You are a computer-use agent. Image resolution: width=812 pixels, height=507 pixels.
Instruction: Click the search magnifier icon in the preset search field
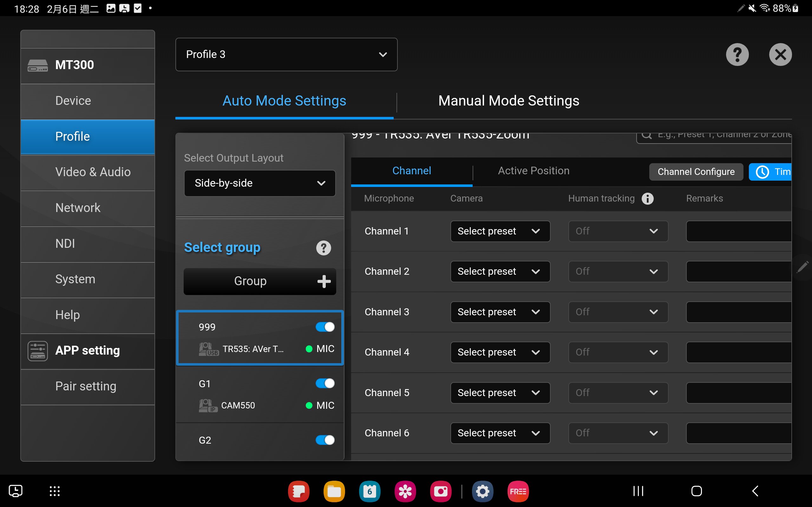point(646,135)
